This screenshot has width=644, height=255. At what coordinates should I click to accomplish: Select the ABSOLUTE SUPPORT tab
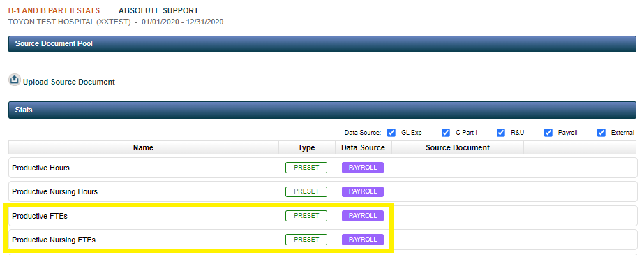[158, 10]
